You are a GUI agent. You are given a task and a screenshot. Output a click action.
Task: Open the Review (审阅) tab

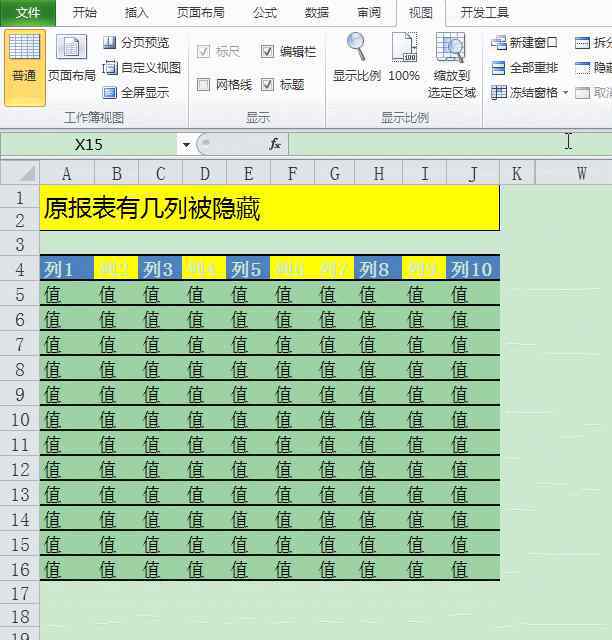(x=369, y=13)
